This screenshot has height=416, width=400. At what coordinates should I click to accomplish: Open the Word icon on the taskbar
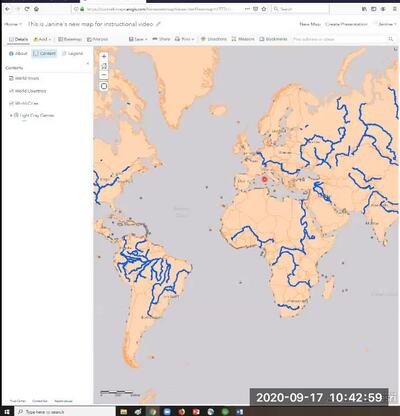click(239, 412)
